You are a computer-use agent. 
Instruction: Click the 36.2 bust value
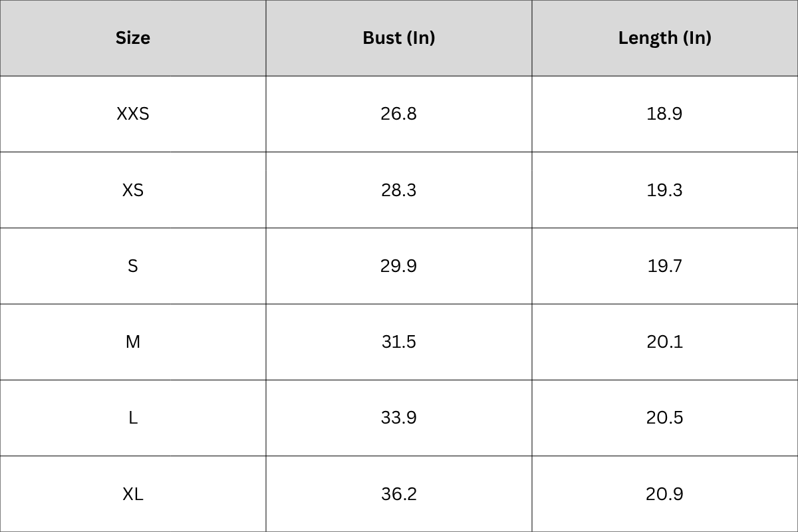tap(399, 494)
